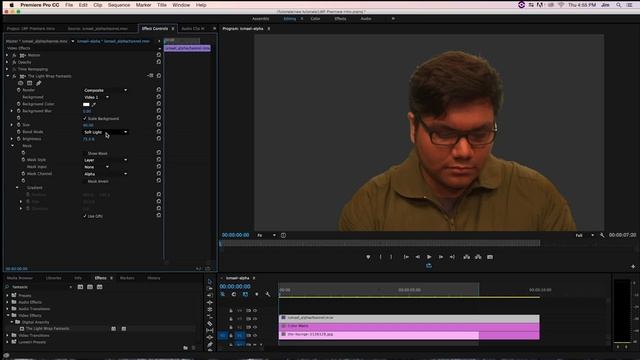This screenshot has width=640, height=360.
Task: Toggle Use GPU checkbox
Action: coord(85,216)
